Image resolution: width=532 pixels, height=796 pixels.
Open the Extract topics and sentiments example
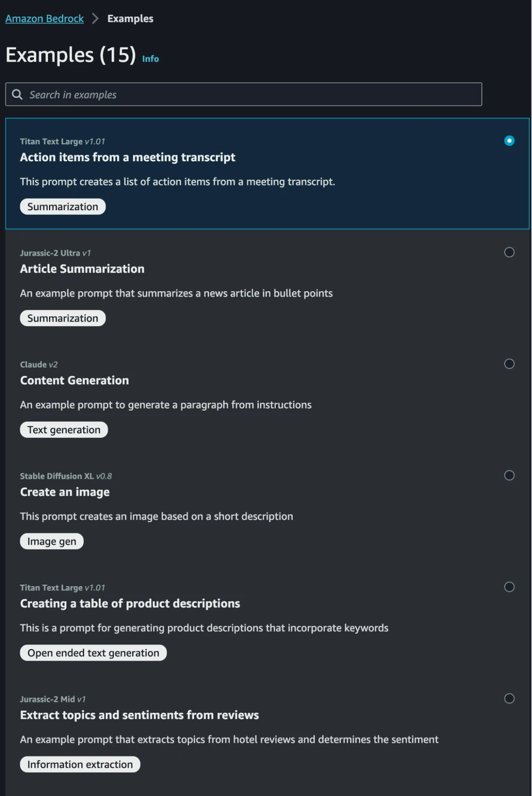point(139,715)
